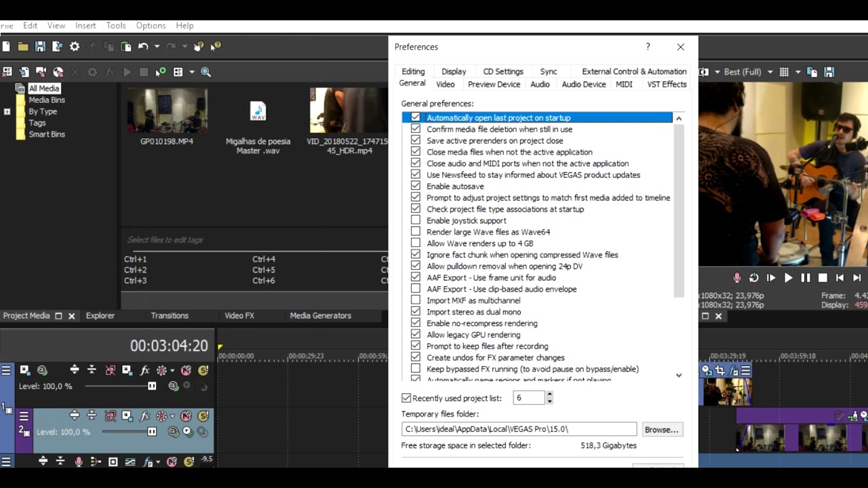Click Browse for temporary files folder
868x488 pixels.
tap(661, 430)
